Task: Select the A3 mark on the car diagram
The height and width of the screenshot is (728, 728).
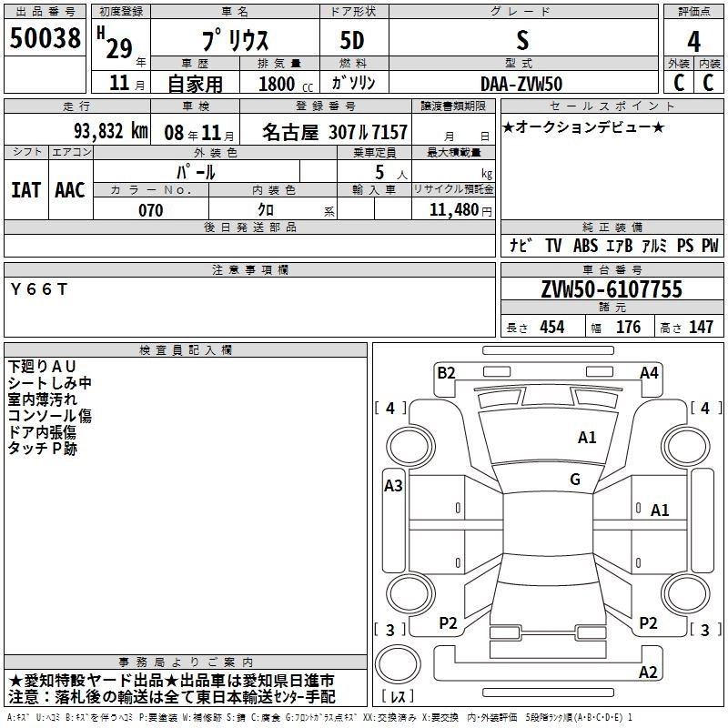Action: pyautogui.click(x=393, y=486)
